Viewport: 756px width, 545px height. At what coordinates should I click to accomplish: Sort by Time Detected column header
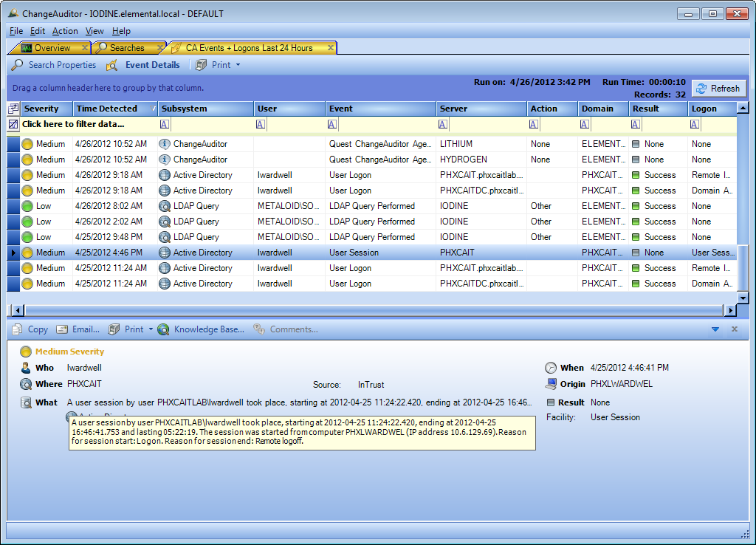[x=115, y=109]
